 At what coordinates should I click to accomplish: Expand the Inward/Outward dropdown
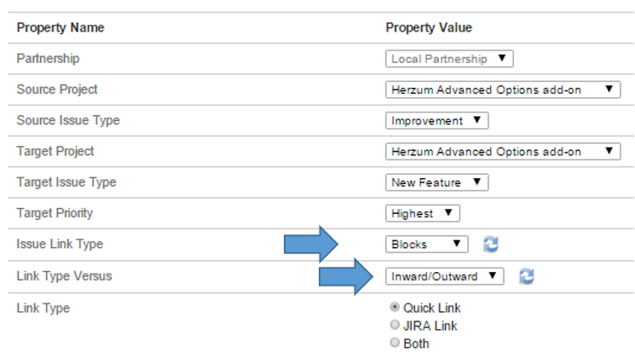point(444,276)
